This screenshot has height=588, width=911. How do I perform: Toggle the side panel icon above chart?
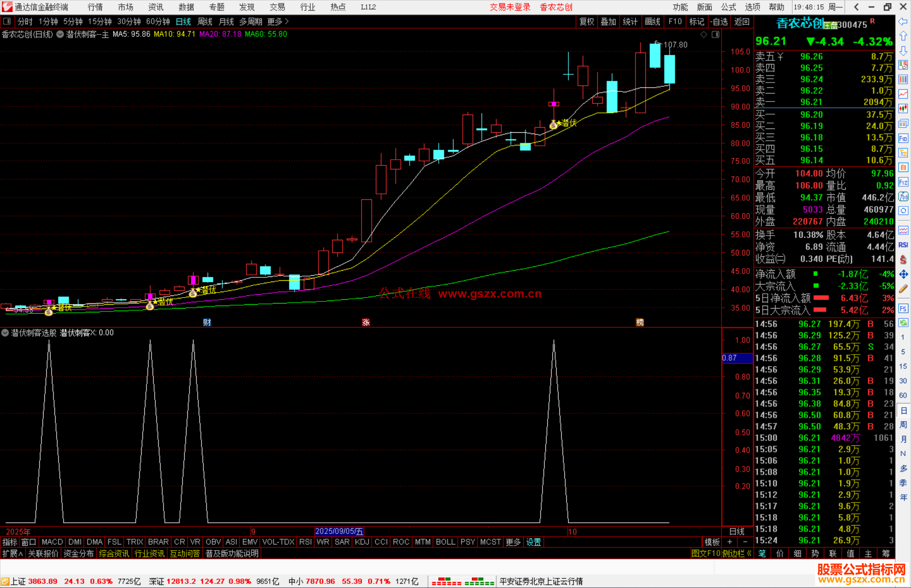tap(715, 35)
